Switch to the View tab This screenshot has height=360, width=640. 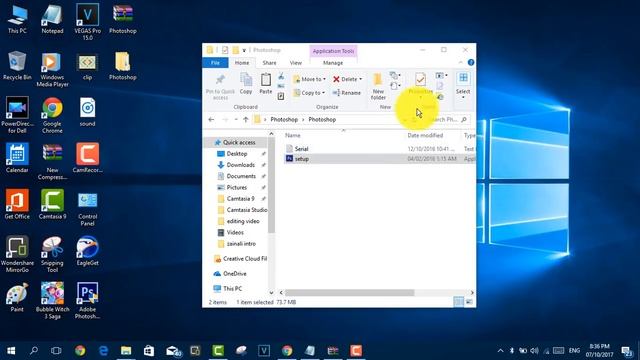click(296, 63)
